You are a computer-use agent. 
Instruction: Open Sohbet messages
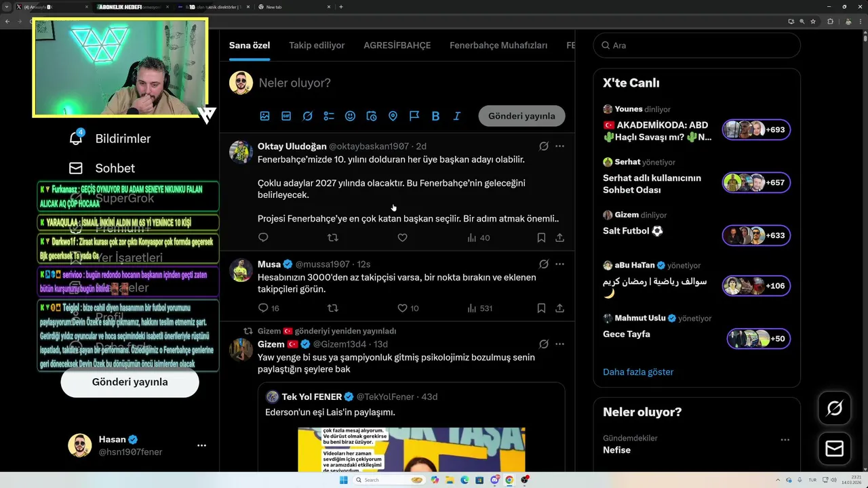click(102, 168)
